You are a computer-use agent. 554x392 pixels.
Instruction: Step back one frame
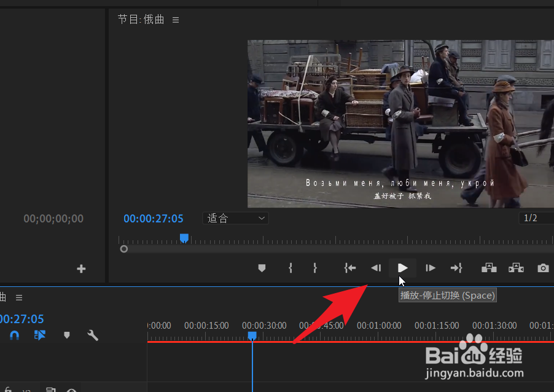[x=376, y=268]
